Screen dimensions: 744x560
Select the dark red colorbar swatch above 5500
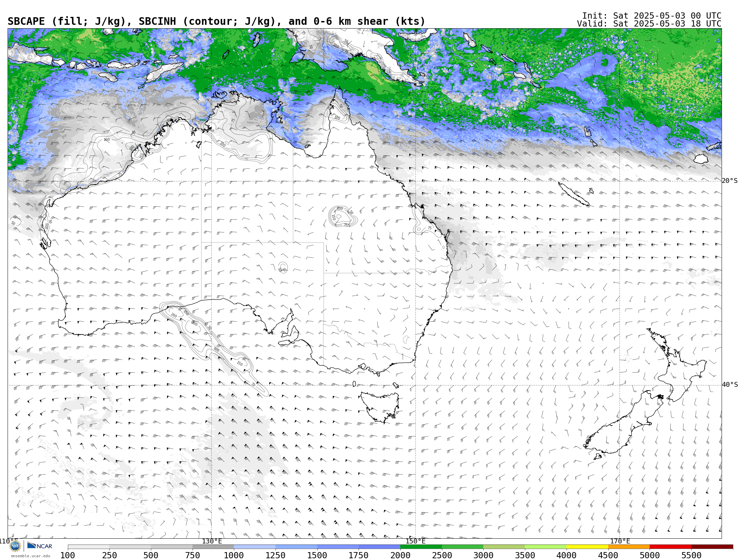tap(712, 547)
